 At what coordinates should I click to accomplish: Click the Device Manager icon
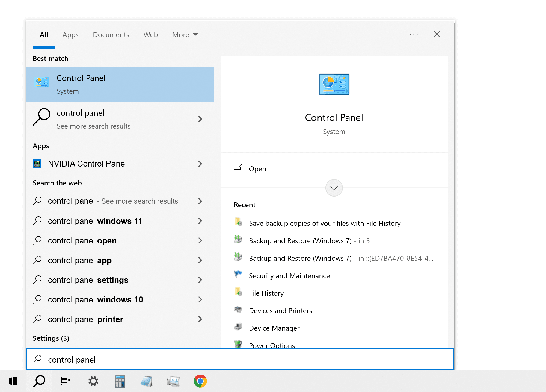tap(238, 326)
